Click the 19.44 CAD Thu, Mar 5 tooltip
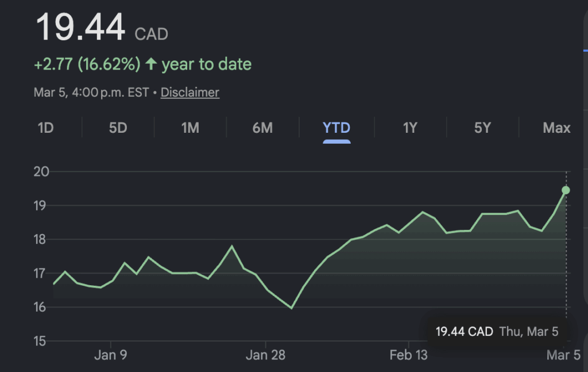 click(497, 331)
